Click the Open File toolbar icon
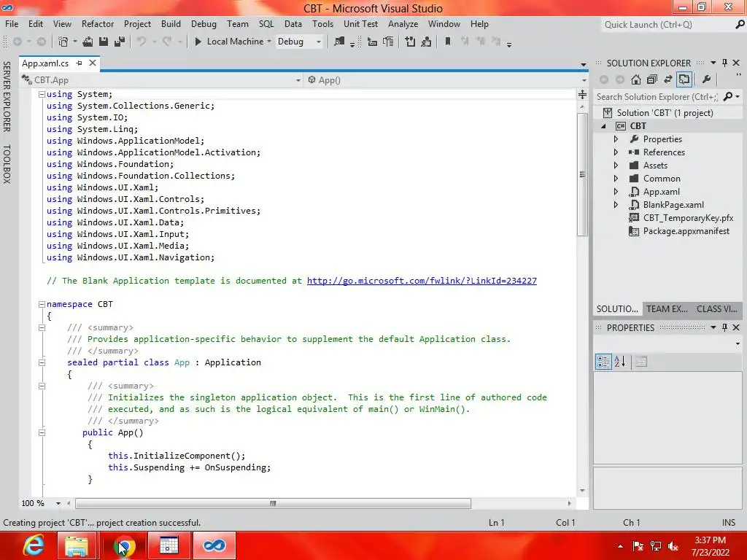 [x=88, y=42]
